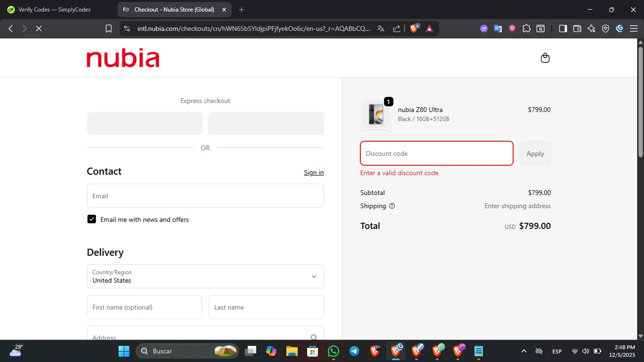644x362 pixels.
Task: Click the nubia Z80 Ultra product thumbnail
Action: 376,114
